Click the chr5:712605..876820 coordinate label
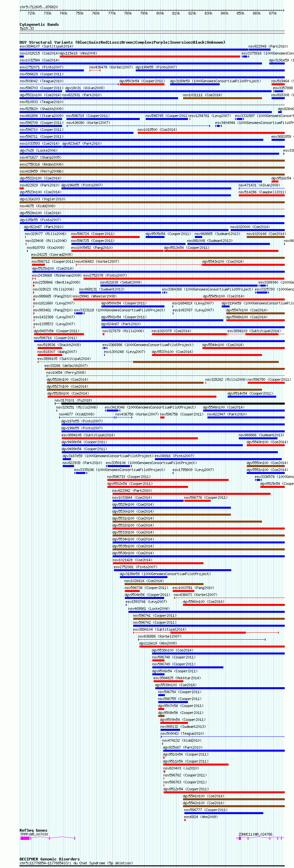Image resolution: width=294 pixels, height=868 pixels. click(39, 7)
